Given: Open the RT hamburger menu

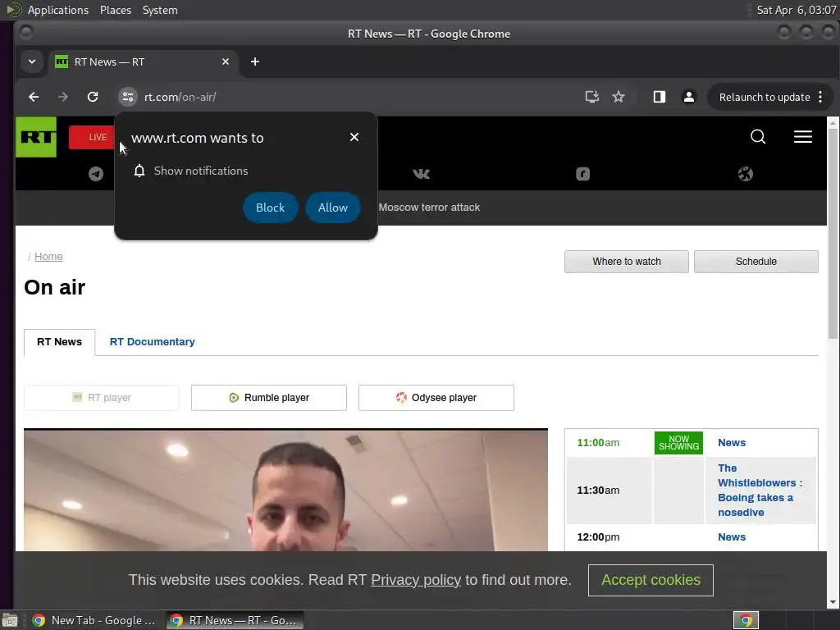Looking at the screenshot, I should 802,137.
